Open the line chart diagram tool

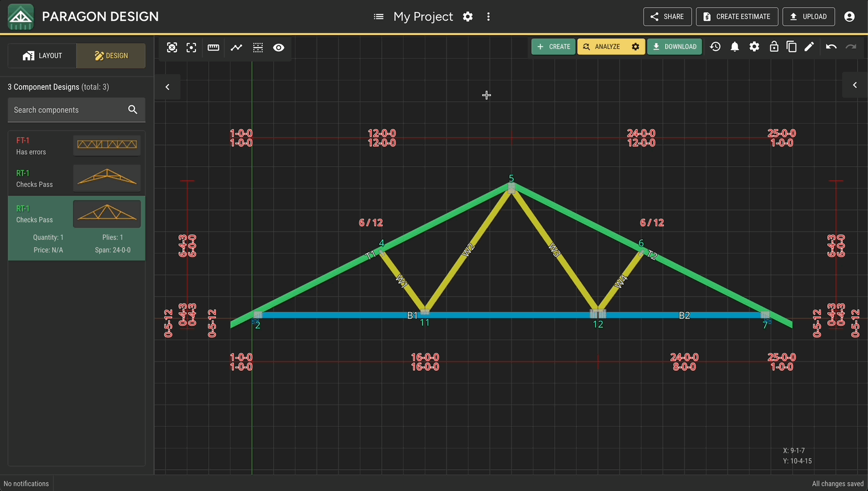pos(236,48)
